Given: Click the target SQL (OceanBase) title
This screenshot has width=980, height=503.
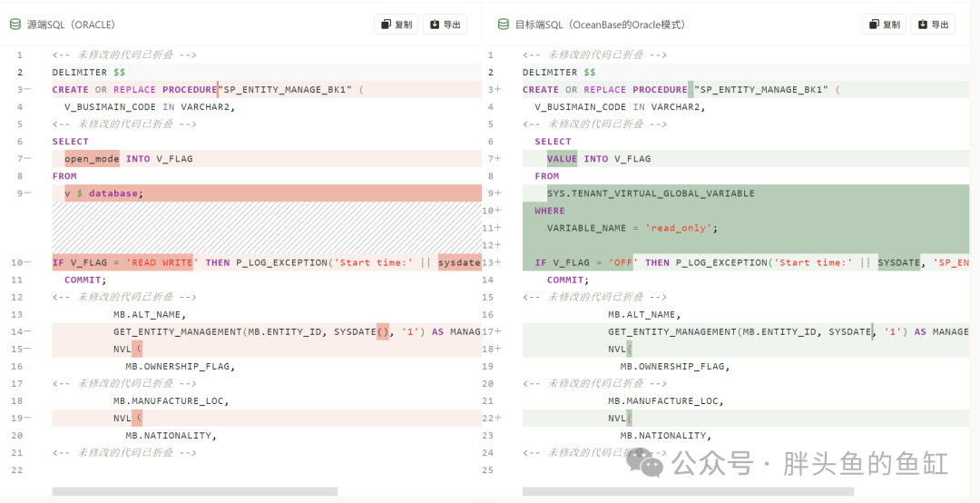Looking at the screenshot, I should click(600, 25).
